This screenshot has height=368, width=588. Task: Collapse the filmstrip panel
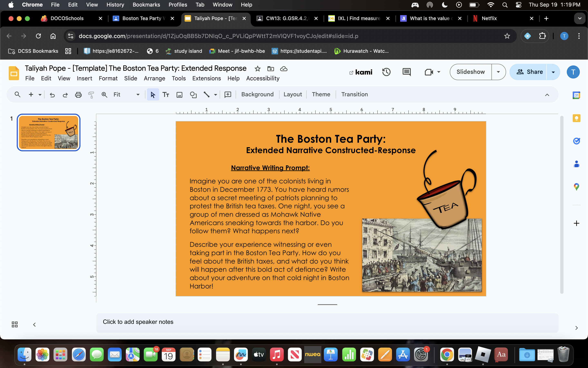point(35,324)
